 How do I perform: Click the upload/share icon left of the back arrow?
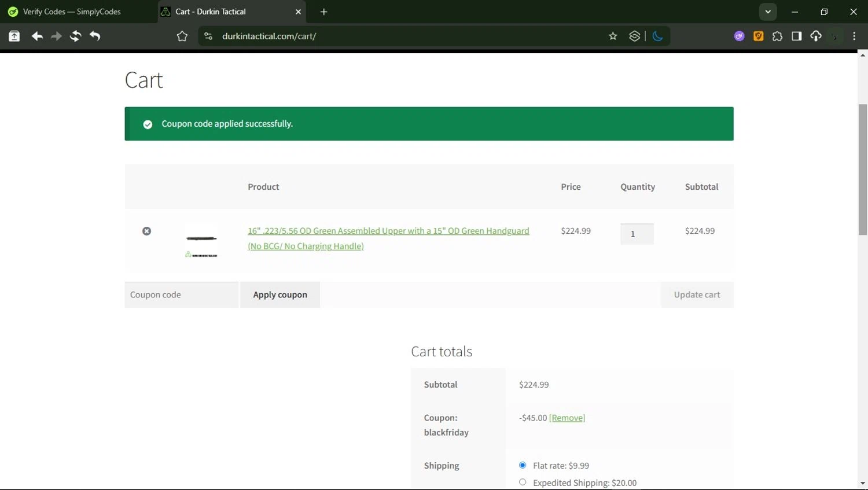pyautogui.click(x=14, y=36)
